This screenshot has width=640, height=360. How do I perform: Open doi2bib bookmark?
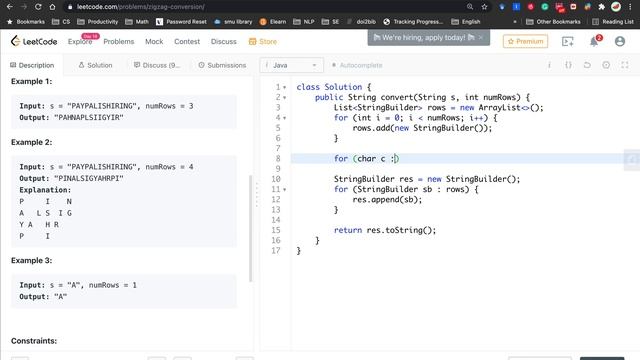click(361, 22)
